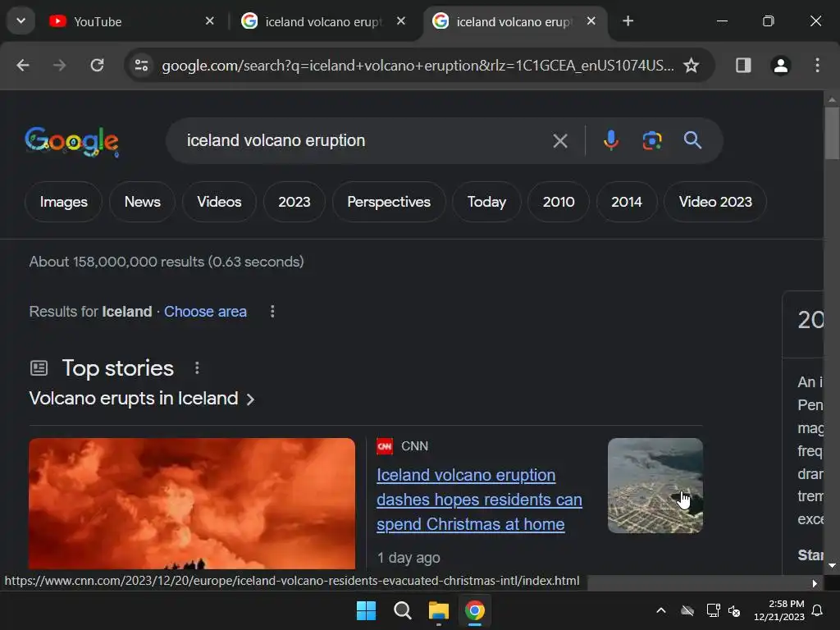
Task: View site information icon in address bar
Action: (141, 66)
